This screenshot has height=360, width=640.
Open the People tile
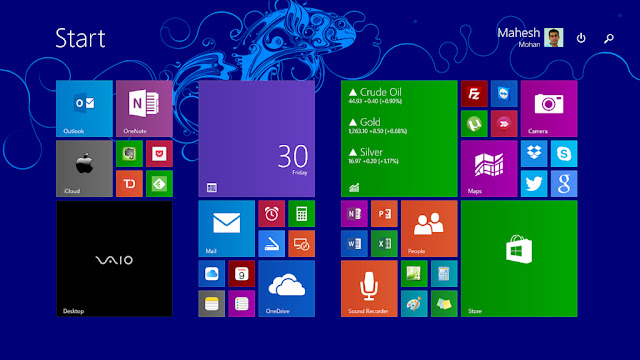point(429,229)
